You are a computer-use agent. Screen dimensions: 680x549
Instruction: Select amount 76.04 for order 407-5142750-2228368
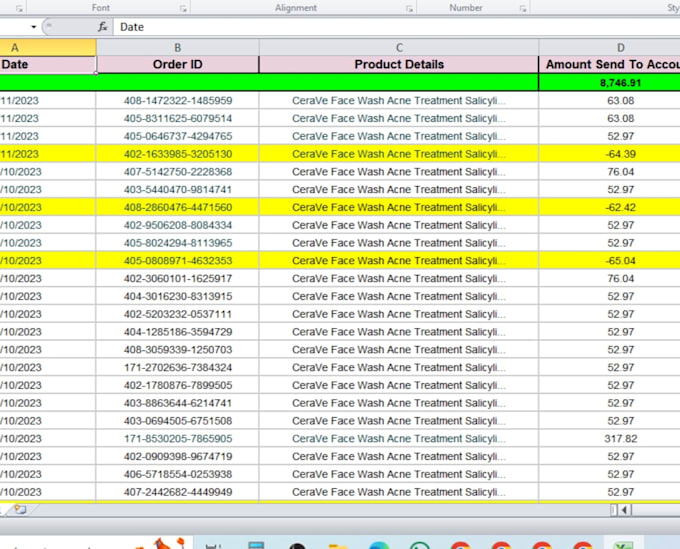pos(609,172)
